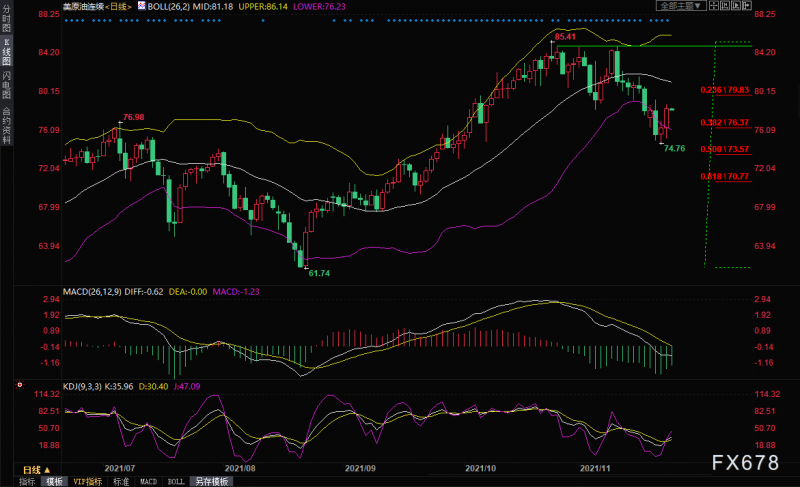Open the 闪电图 side tab
The width and height of the screenshot is (800, 487).
[6, 87]
